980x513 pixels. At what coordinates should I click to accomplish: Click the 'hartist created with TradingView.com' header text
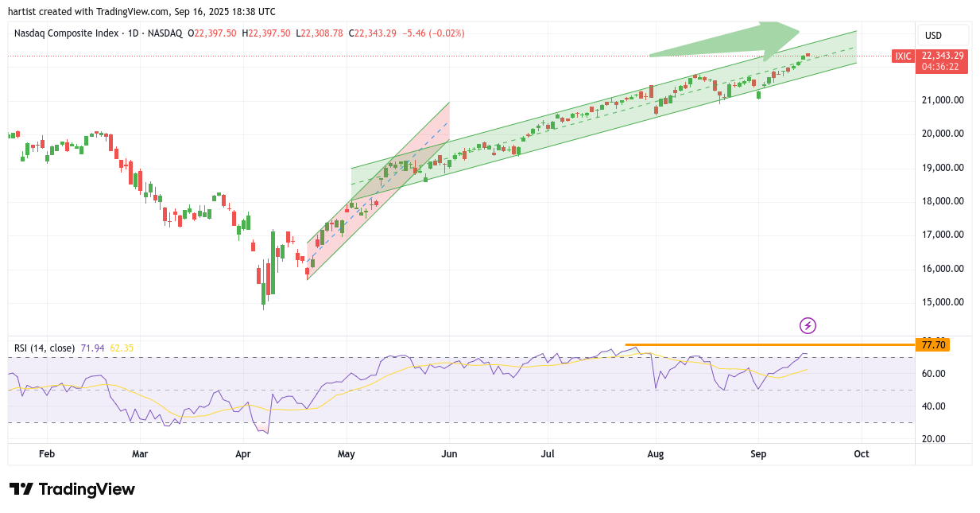tap(89, 12)
